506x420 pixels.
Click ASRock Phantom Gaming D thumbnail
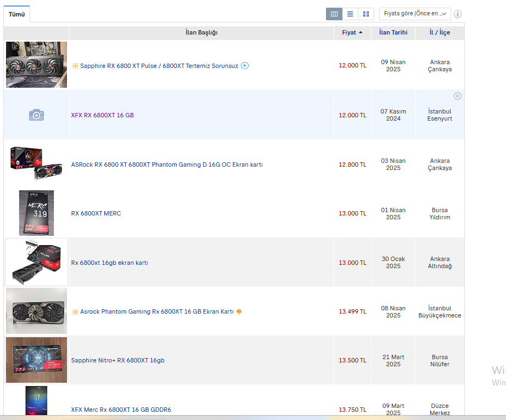[36, 163]
